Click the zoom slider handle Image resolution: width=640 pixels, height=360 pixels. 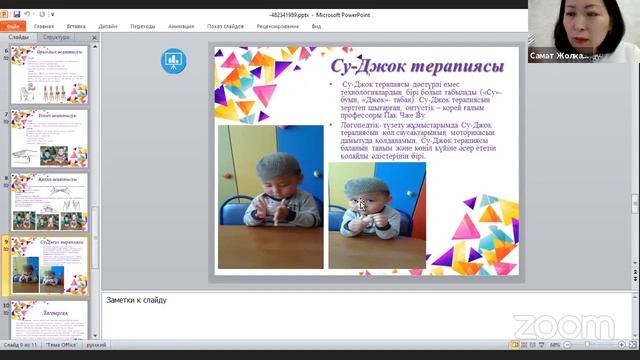587,345
